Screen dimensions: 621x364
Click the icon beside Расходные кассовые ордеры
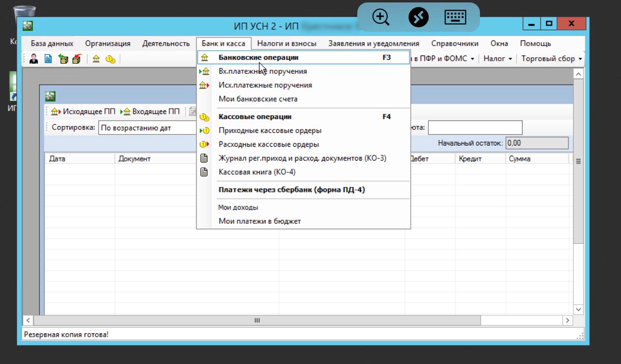pyautogui.click(x=204, y=144)
